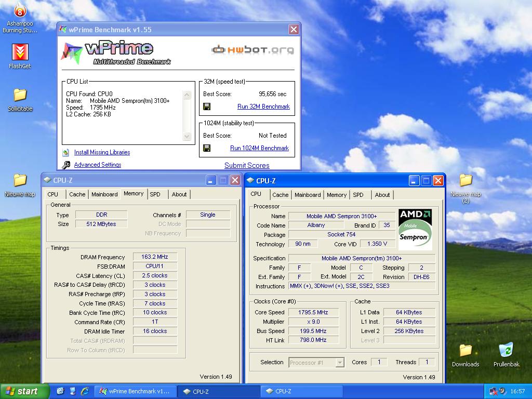532x399 pixels.
Task: Click the Advanced Settings wrench icon
Action: click(66, 165)
